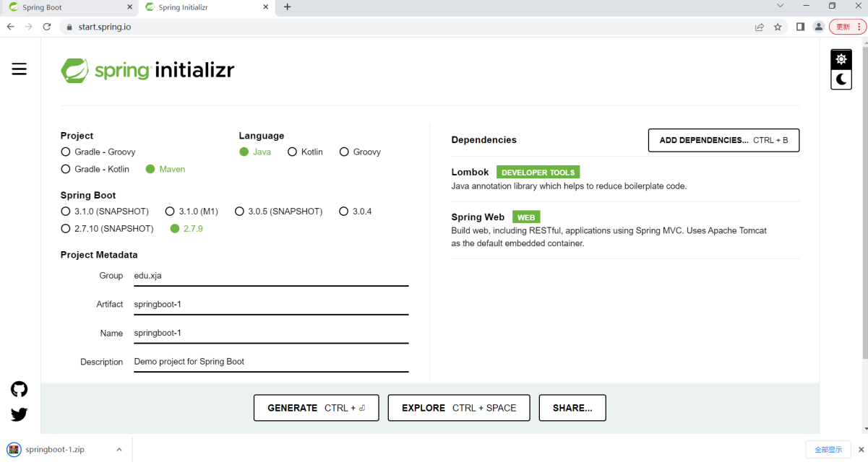Click the springboot-1.zip file icon
The image size is (868, 470).
pos(14,449)
